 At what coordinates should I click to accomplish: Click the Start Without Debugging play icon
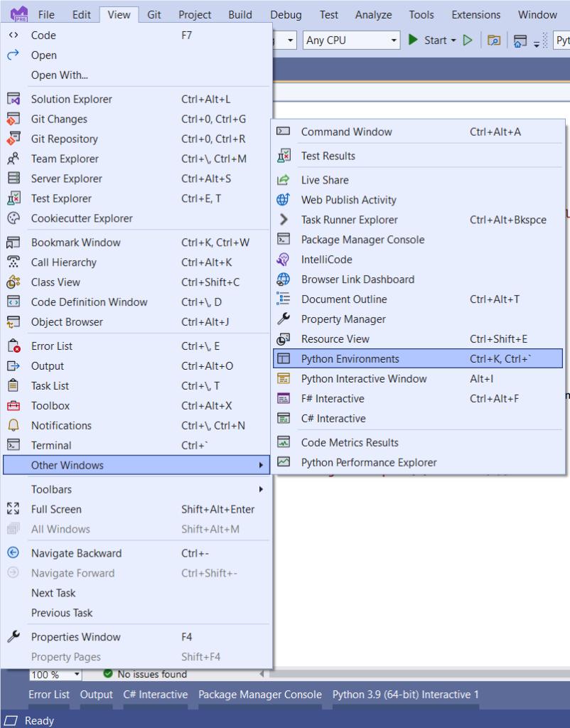click(x=468, y=41)
